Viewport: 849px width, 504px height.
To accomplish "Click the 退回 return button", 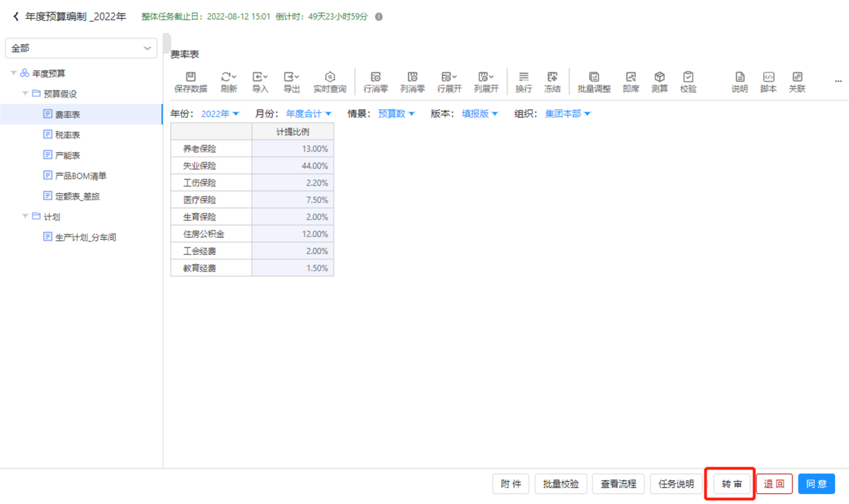I will pyautogui.click(x=774, y=484).
